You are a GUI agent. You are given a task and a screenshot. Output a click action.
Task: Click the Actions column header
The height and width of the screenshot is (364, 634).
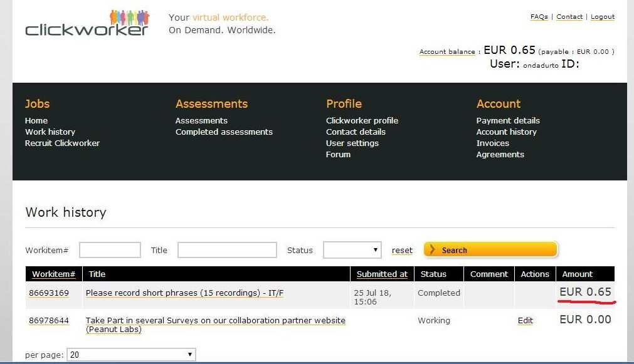click(535, 274)
